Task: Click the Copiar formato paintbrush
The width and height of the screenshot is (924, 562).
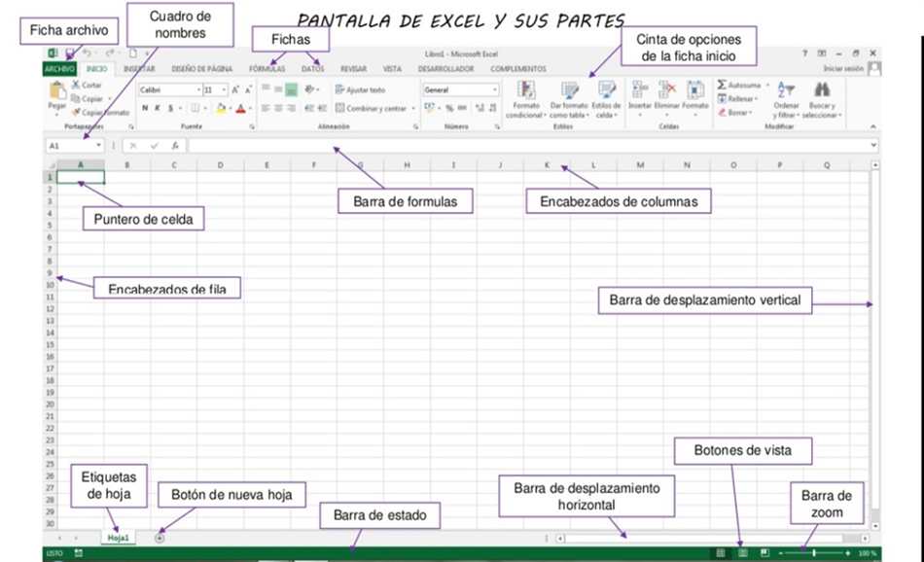Action: click(100, 112)
